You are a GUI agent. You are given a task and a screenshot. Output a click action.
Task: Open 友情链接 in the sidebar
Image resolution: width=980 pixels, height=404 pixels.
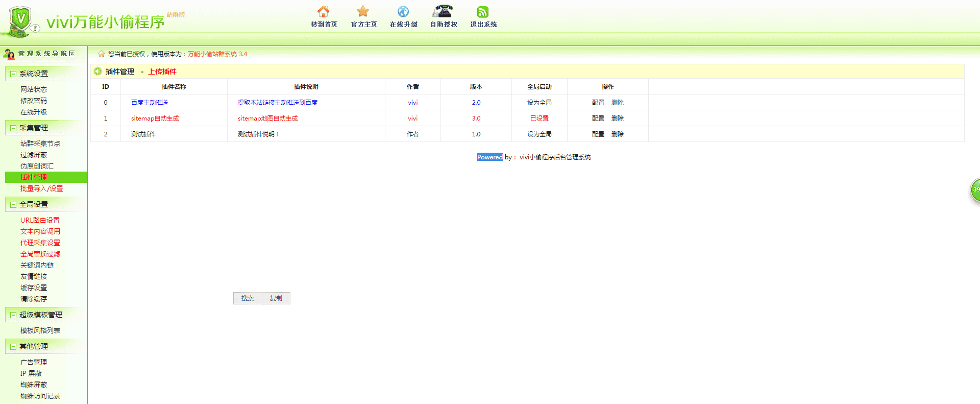[34, 276]
